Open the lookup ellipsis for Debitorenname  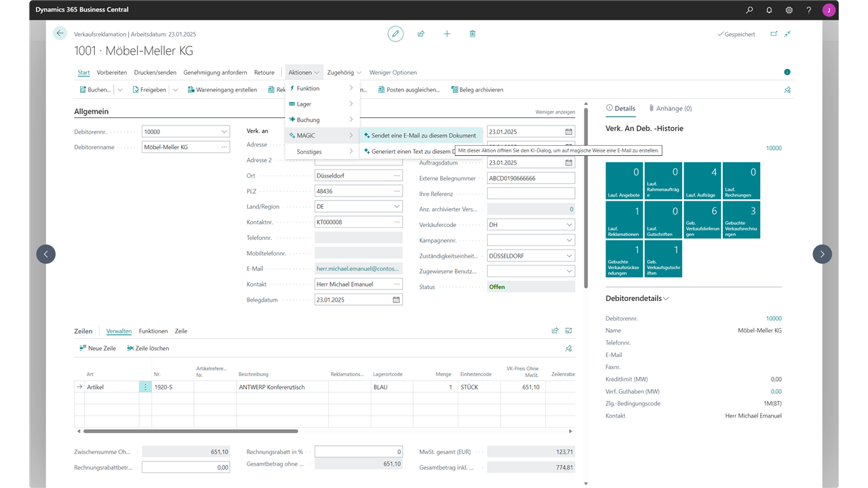224,147
